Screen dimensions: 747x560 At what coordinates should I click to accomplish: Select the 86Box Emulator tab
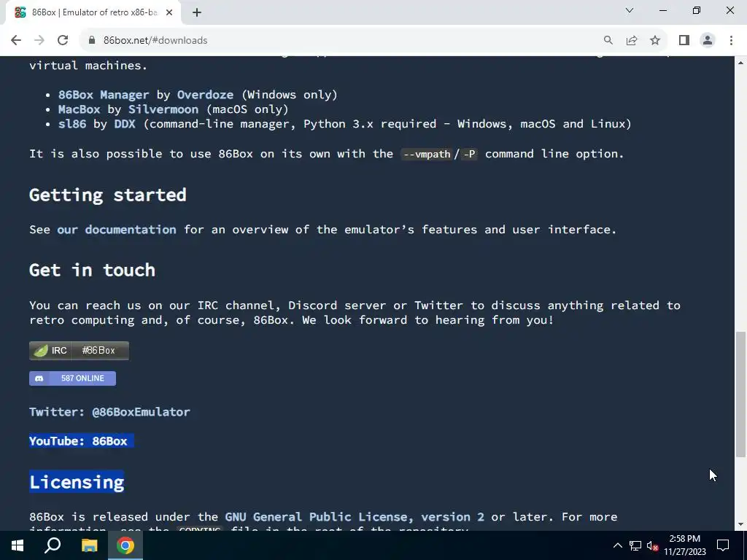tap(93, 12)
